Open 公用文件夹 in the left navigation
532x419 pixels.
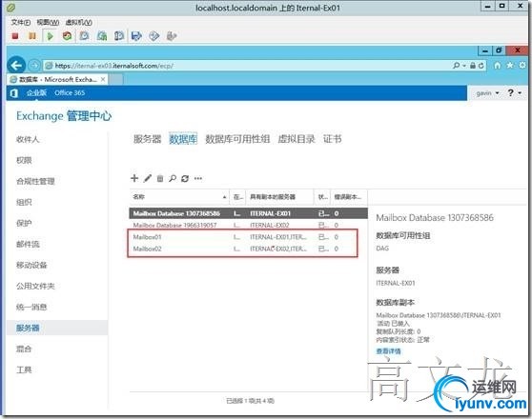click(x=35, y=286)
